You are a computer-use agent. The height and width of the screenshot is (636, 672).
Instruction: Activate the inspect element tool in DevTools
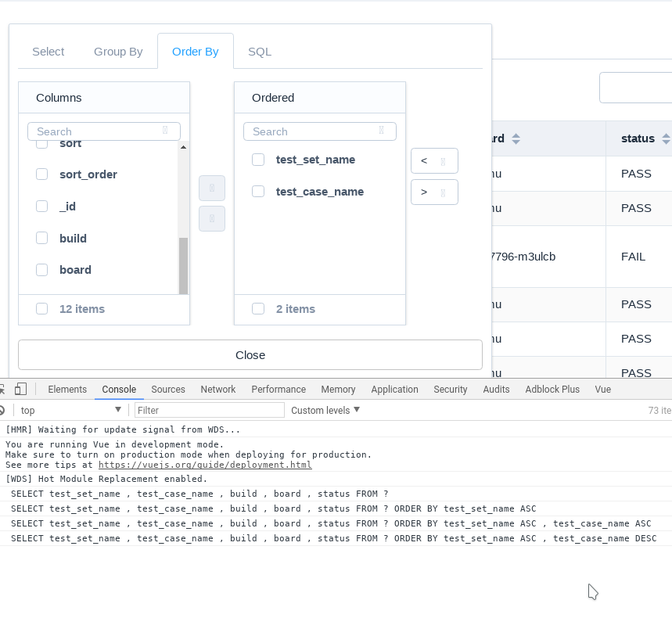point(2,389)
